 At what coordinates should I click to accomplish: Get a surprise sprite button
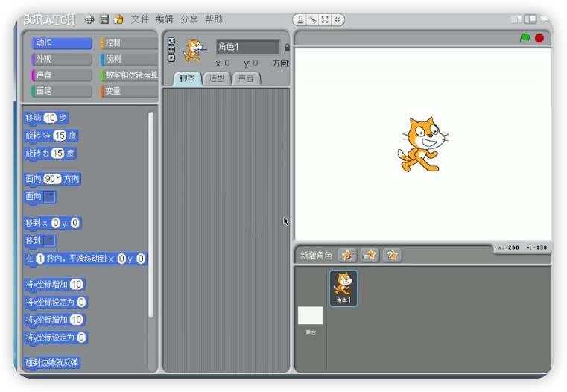click(x=392, y=255)
